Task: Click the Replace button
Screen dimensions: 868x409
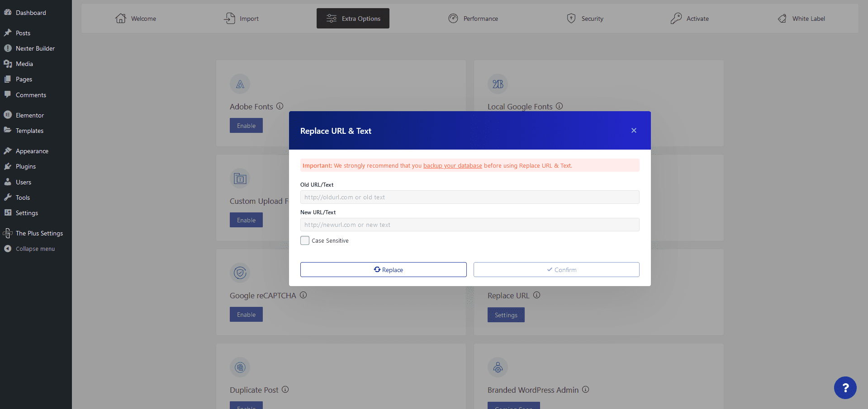Action: (383, 270)
